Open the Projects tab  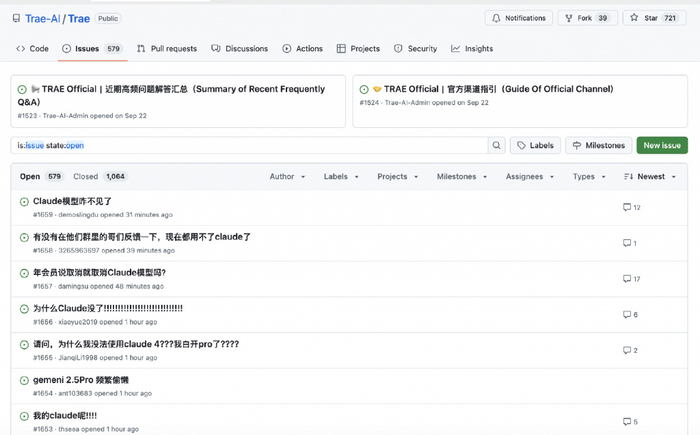click(x=358, y=48)
